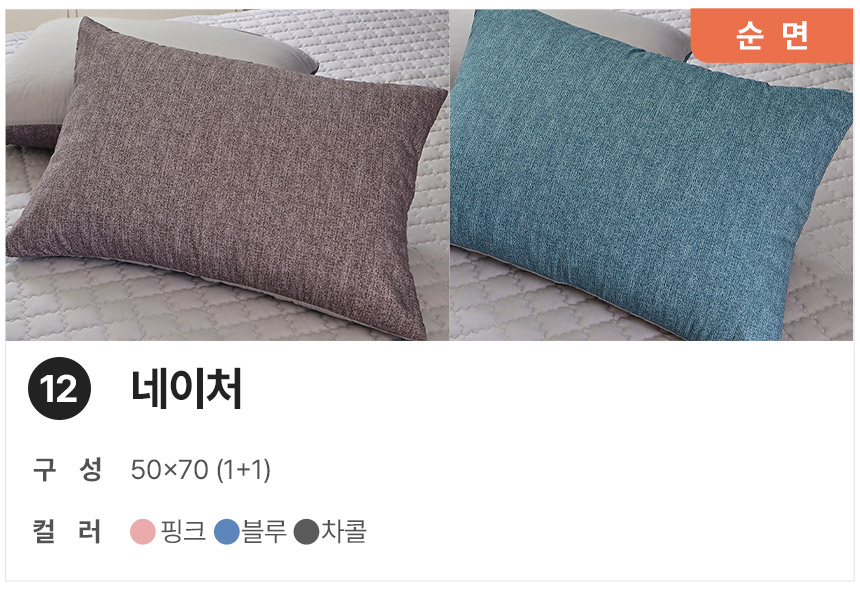Click the small purple pillow at the far left edge
Image resolution: width=860 pixels, height=591 pixels.
30,135
